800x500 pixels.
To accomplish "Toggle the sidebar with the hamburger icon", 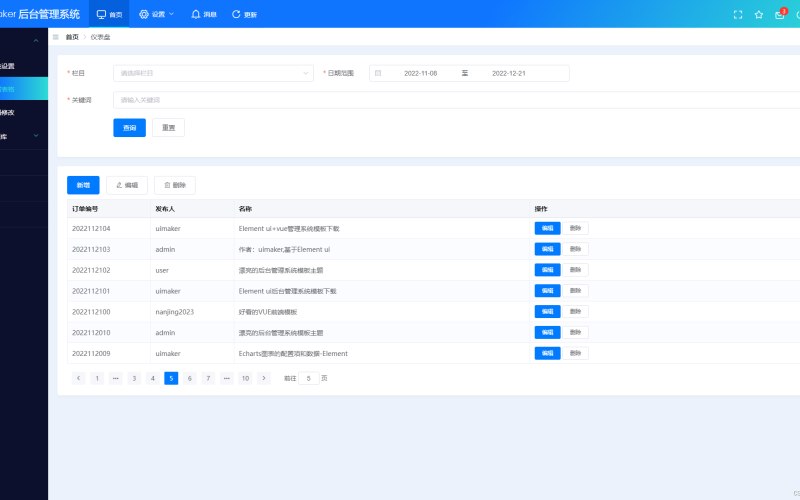I will 56,37.
